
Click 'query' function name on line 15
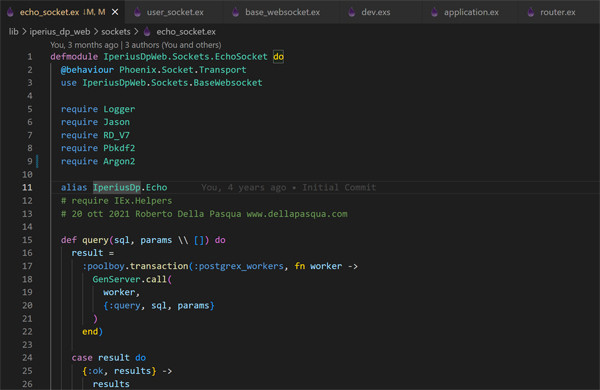click(x=95, y=240)
